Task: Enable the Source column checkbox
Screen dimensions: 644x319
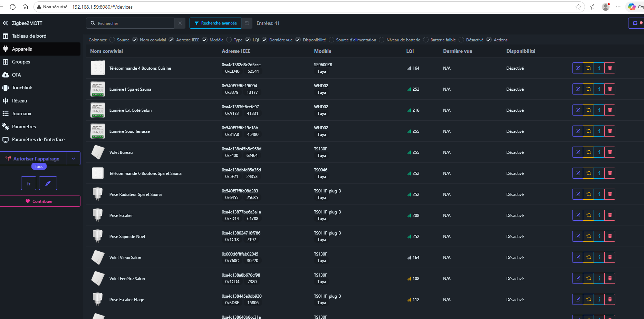Action: click(x=112, y=40)
